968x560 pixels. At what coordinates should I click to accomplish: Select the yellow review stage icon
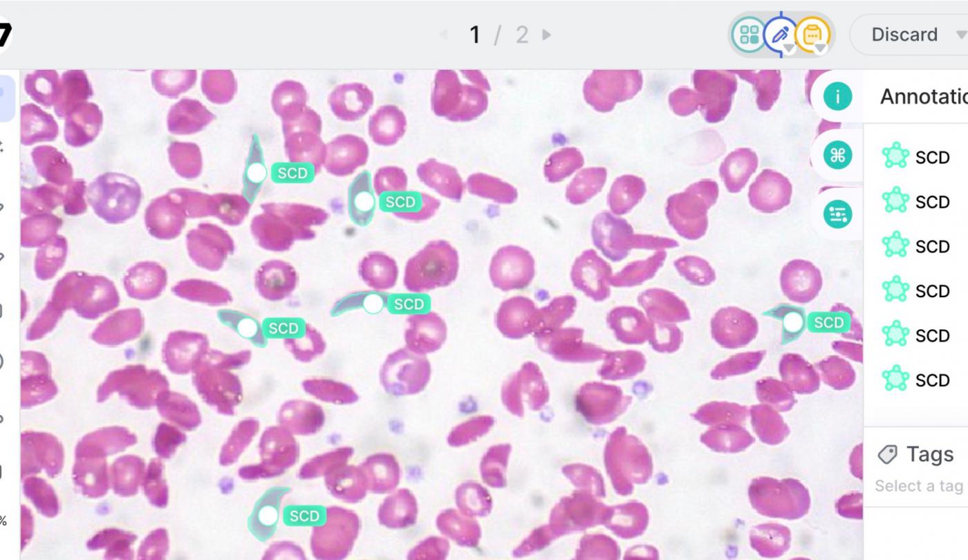813,35
